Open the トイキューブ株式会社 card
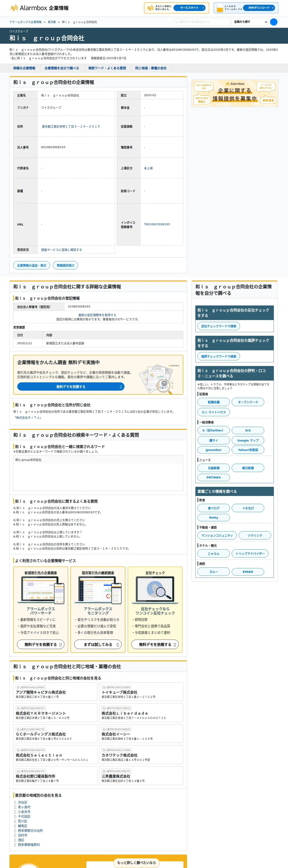The width and height of the screenshot is (288, 868). [x=141, y=692]
